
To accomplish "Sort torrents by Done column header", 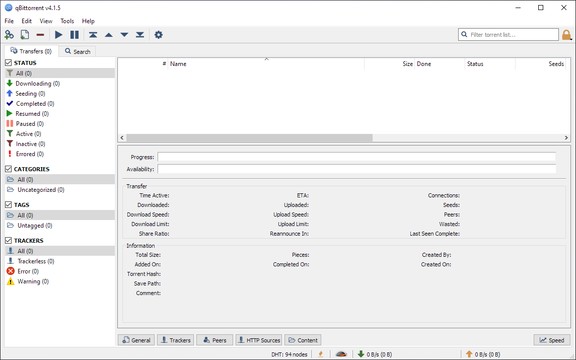I will (x=439, y=64).
